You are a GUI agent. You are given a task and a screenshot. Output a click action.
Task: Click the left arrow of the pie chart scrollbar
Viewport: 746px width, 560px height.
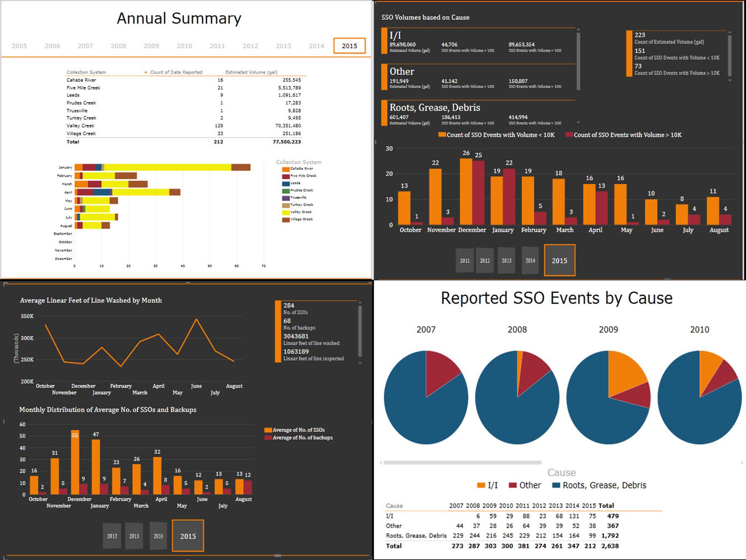(x=381, y=463)
